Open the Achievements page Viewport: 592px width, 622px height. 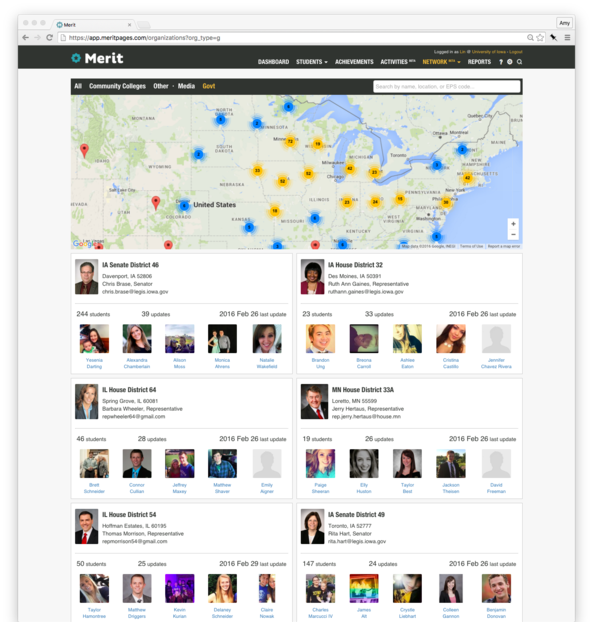(354, 62)
